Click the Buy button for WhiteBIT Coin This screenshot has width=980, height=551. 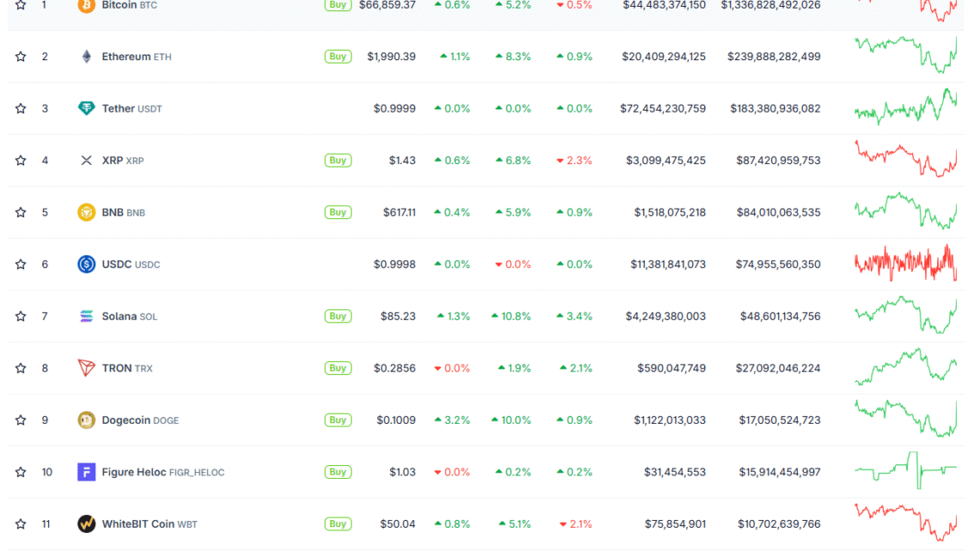point(338,523)
